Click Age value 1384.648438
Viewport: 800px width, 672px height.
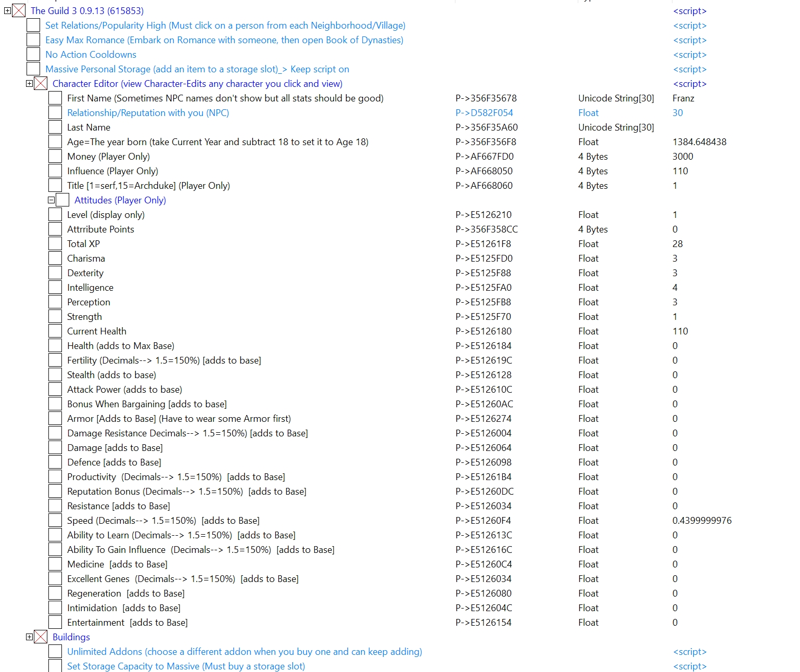(x=700, y=141)
